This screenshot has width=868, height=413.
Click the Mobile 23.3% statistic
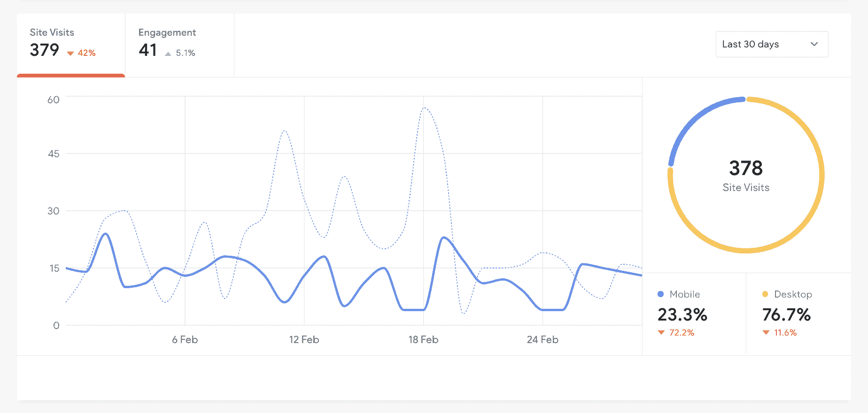pyautogui.click(x=682, y=314)
